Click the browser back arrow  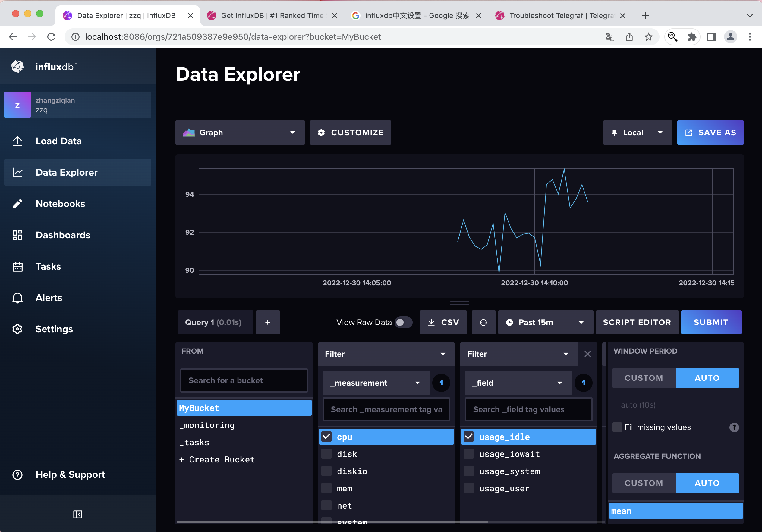coord(13,37)
